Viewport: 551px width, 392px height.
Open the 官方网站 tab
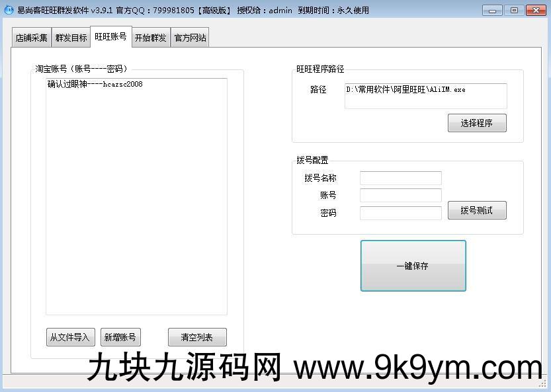pos(190,38)
